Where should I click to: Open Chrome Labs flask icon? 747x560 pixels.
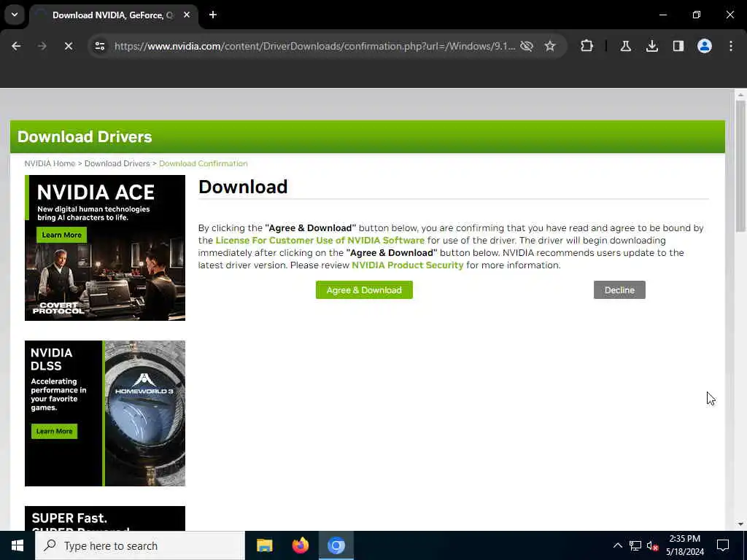[x=625, y=46]
